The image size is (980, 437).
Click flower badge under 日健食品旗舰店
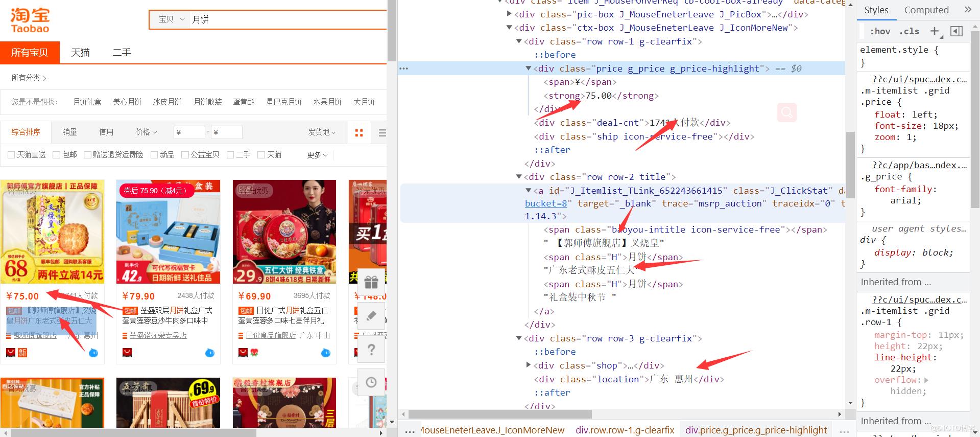click(254, 353)
